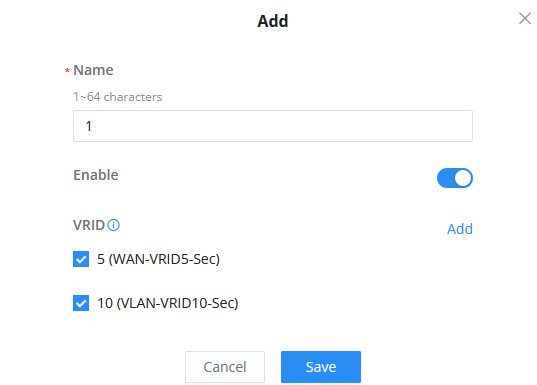This screenshot has width=537, height=385.
Task: Click the Name field label
Action: pyautogui.click(x=93, y=70)
